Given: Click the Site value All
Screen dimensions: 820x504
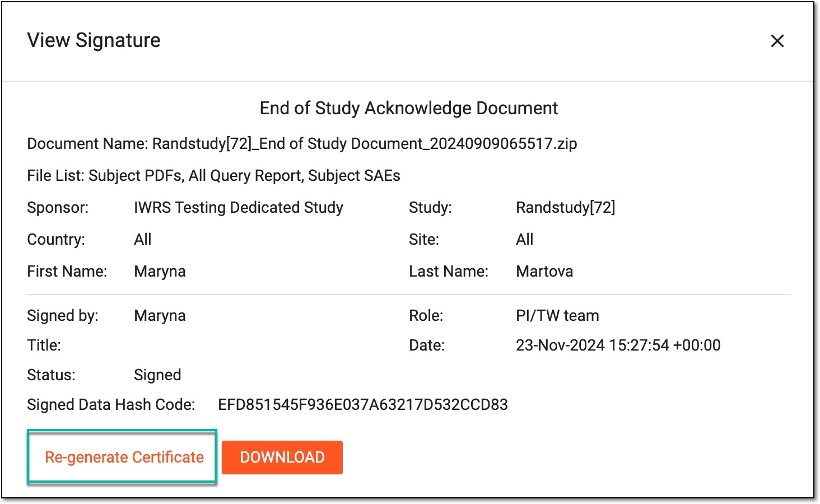Looking at the screenshot, I should [x=525, y=239].
